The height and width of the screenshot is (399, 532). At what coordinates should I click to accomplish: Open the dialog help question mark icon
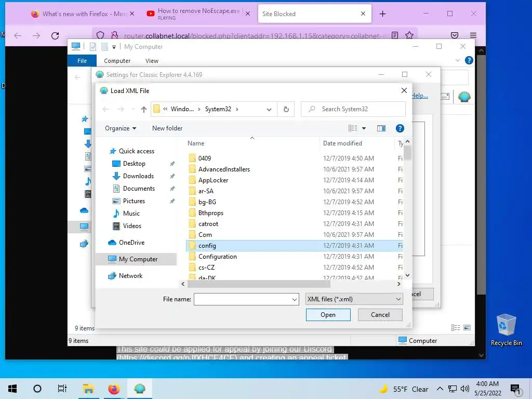pos(400,128)
